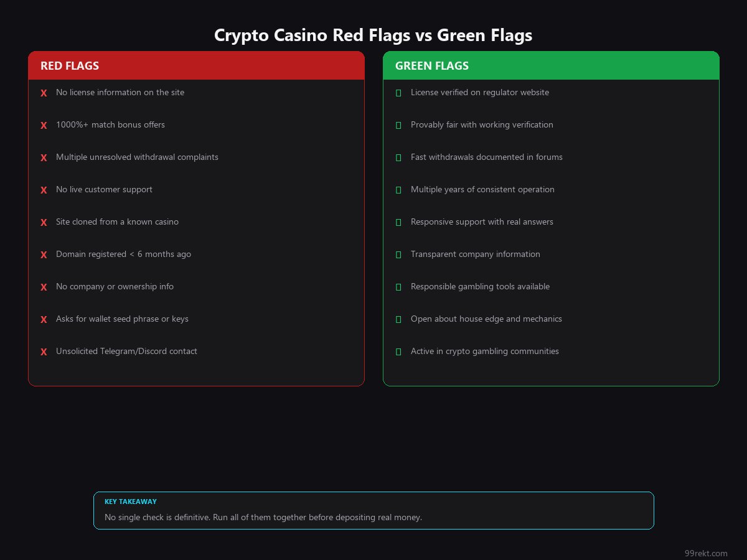Viewport: 747px width, 560px height.
Task: Click the X icon for 'No live customer support'
Action: 44,190
